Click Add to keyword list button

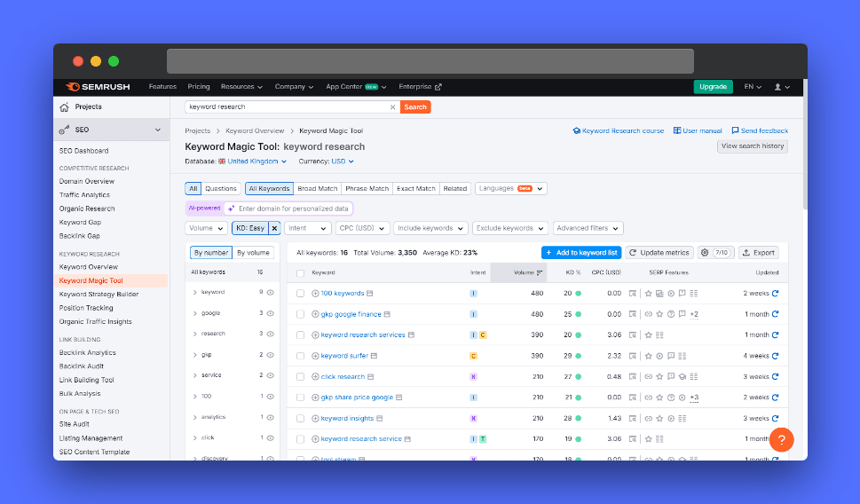[581, 253]
